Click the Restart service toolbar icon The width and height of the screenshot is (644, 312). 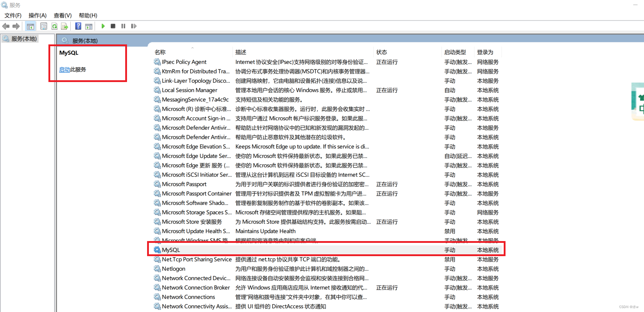[x=134, y=26]
